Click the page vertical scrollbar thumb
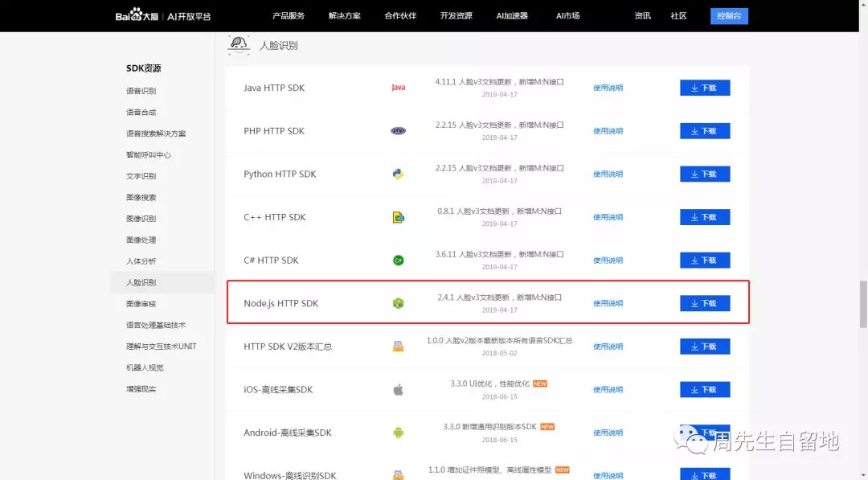 coord(863,304)
